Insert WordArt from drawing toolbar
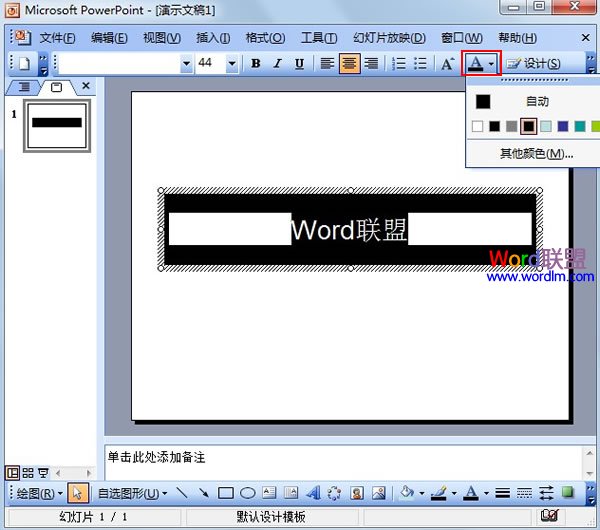This screenshot has height=530, width=600. pos(313,493)
